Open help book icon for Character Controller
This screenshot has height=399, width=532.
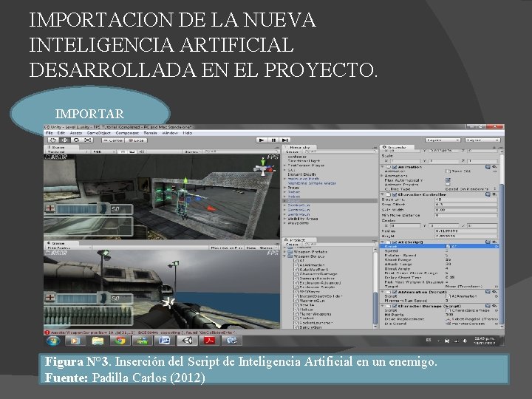pyautogui.click(x=488, y=194)
